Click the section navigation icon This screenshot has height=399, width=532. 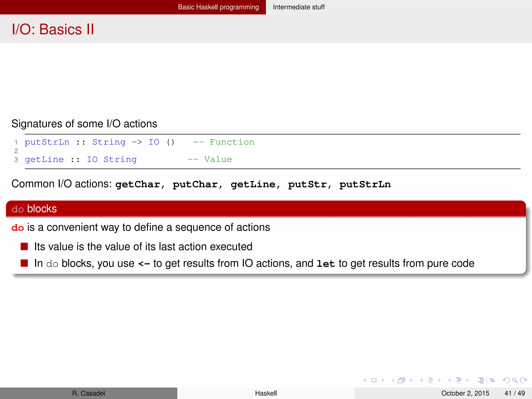click(x=458, y=380)
